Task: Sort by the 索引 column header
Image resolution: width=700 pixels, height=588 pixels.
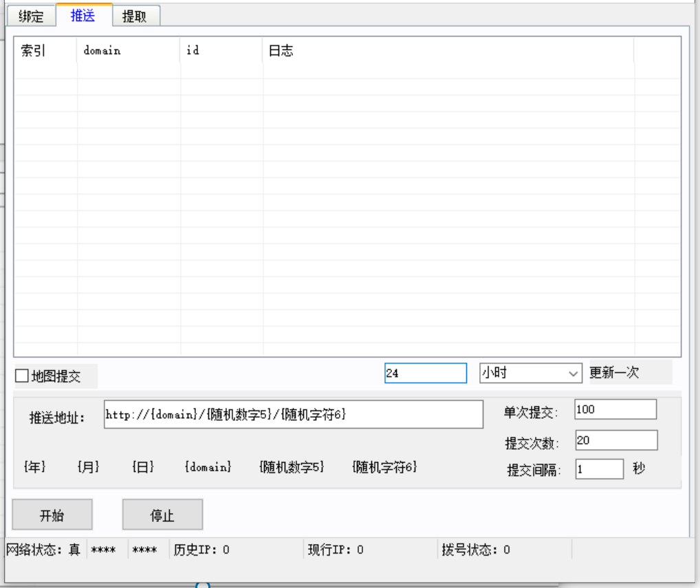Action: (x=45, y=50)
